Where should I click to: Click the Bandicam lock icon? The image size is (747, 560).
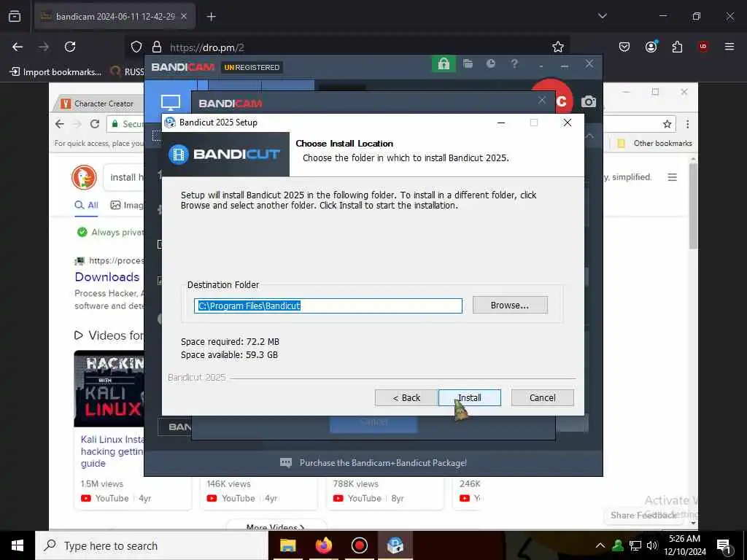click(x=444, y=64)
